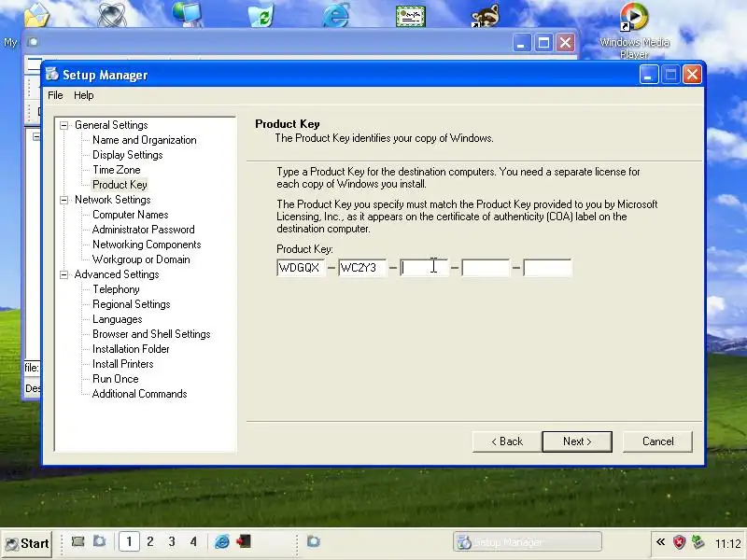Switch to virtual desktop 1
Image resolution: width=747 pixels, height=560 pixels.
point(129,542)
